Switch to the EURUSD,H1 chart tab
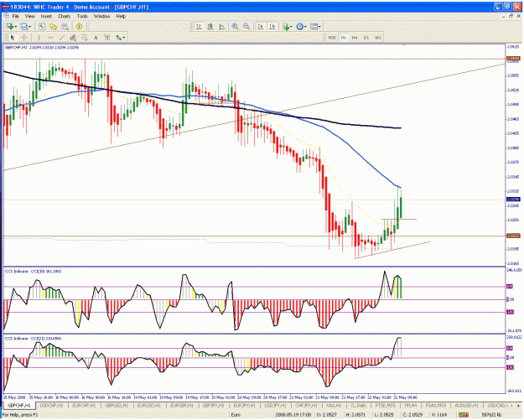Viewport: 524px width, 420px height. pyautogui.click(x=149, y=406)
